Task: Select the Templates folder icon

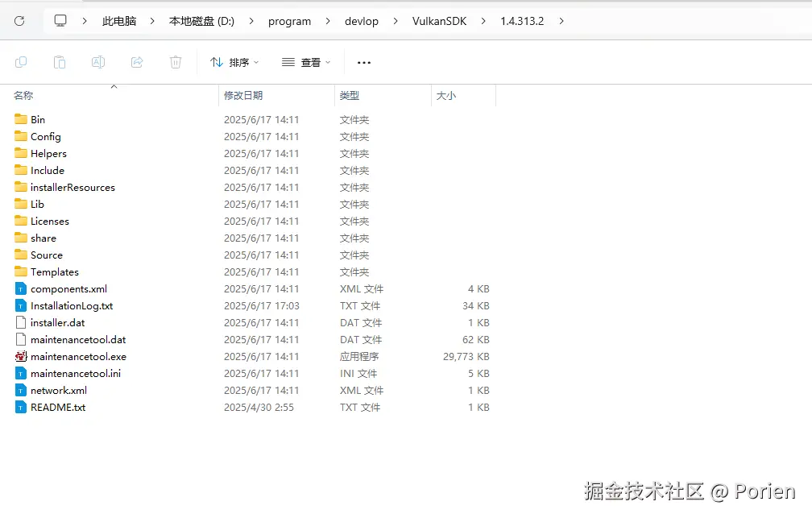Action: [x=21, y=272]
